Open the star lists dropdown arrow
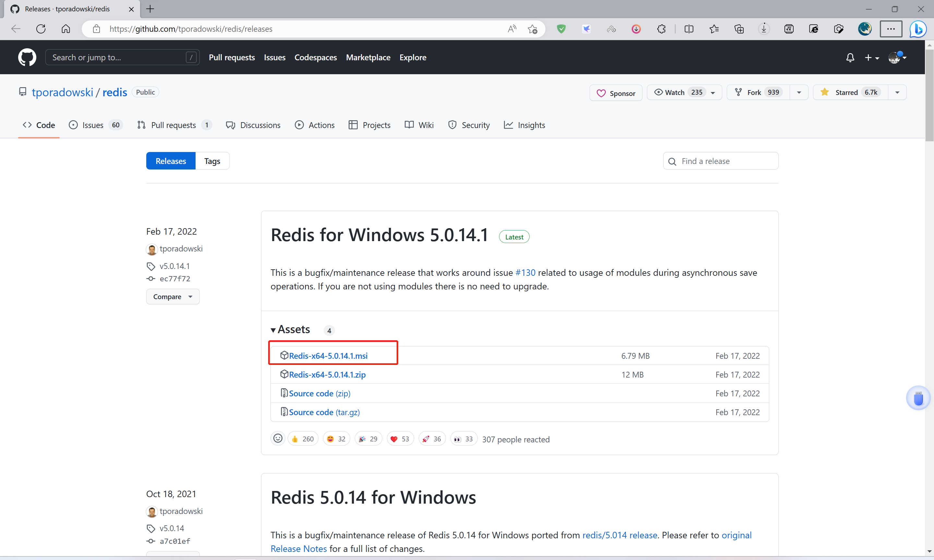 [x=897, y=92]
